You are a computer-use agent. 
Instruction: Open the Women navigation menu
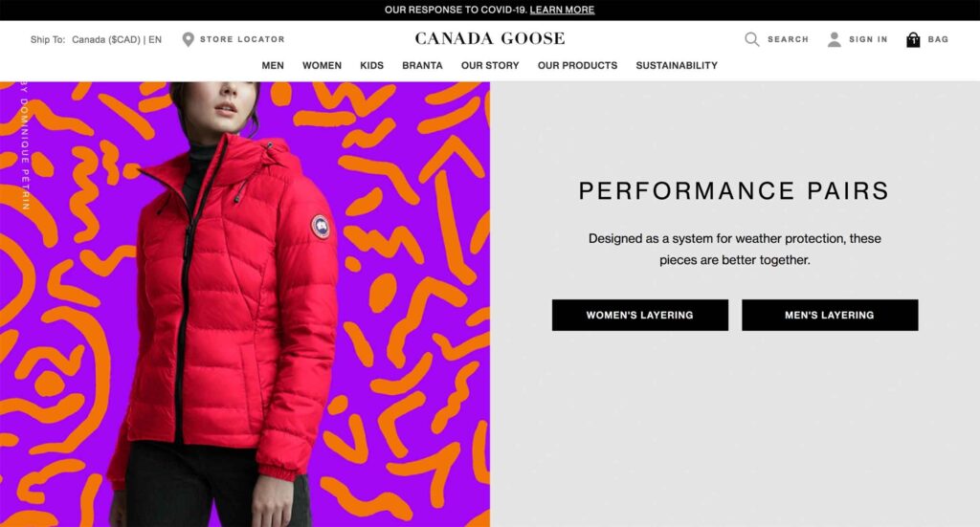pos(322,66)
